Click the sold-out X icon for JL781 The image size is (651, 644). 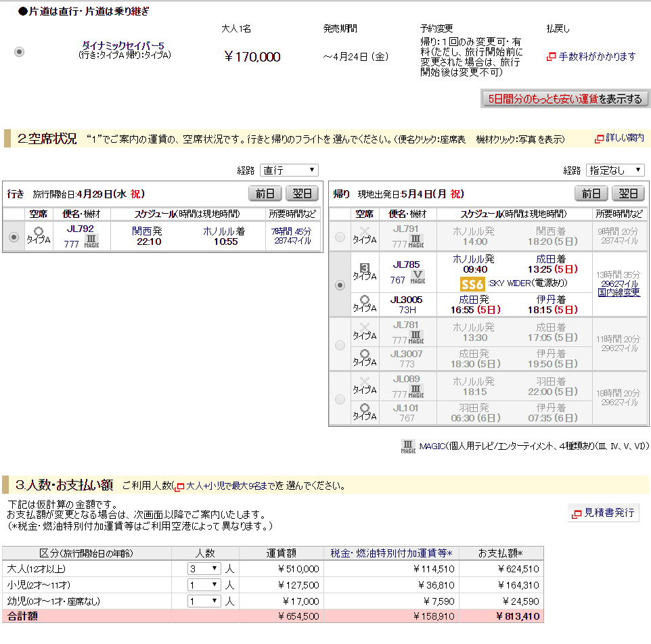pos(365,327)
